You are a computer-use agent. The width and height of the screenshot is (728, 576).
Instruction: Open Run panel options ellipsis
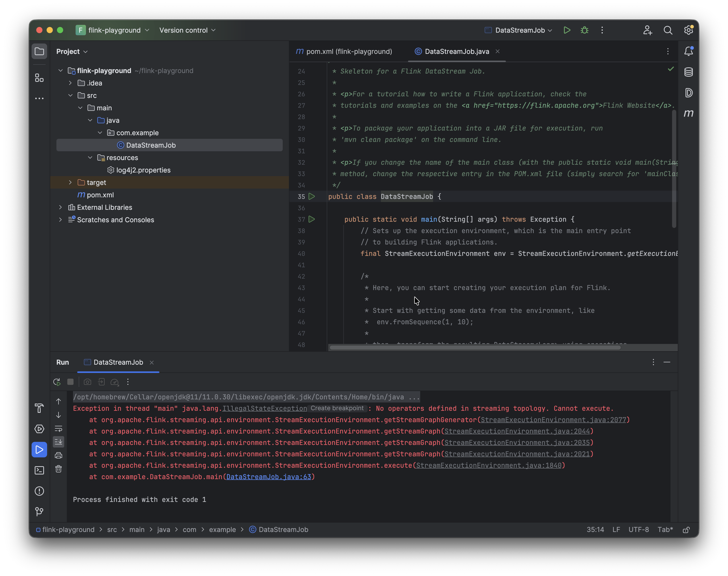[x=653, y=362]
